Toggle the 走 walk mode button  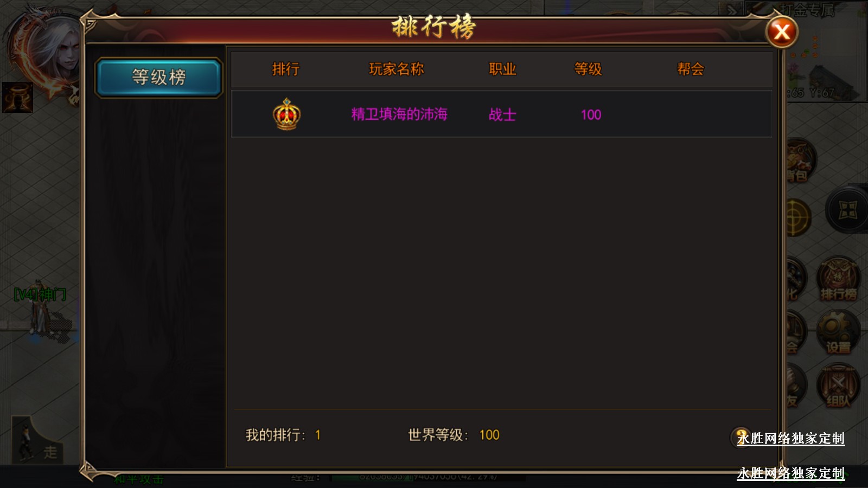coord(37,440)
